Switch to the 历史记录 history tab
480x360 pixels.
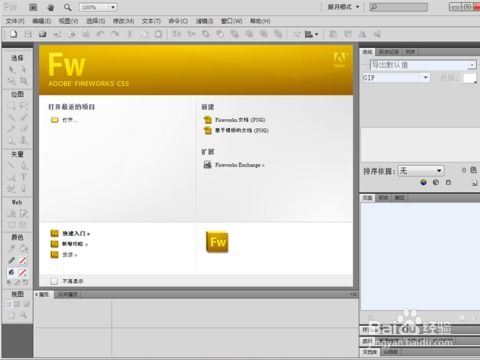pyautogui.click(x=389, y=52)
